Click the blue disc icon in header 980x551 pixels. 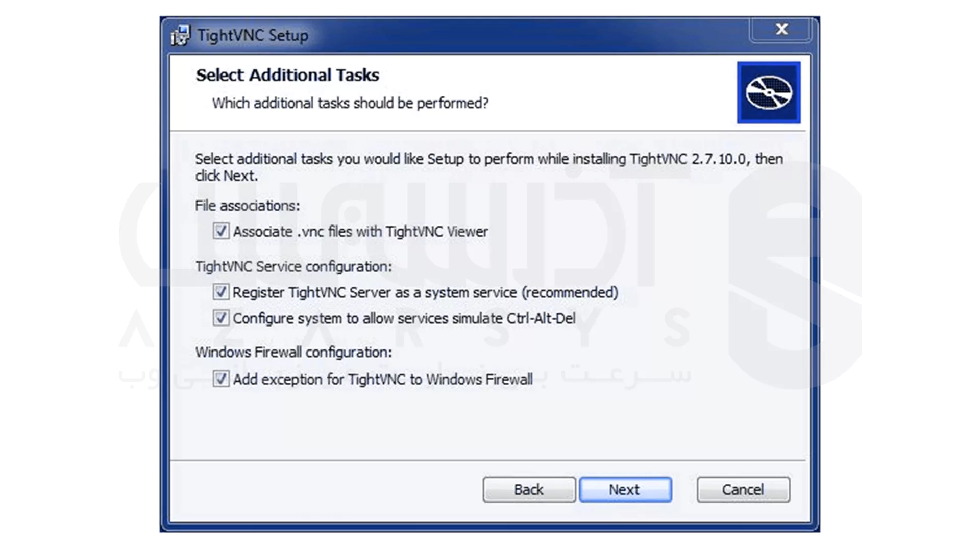(x=768, y=92)
